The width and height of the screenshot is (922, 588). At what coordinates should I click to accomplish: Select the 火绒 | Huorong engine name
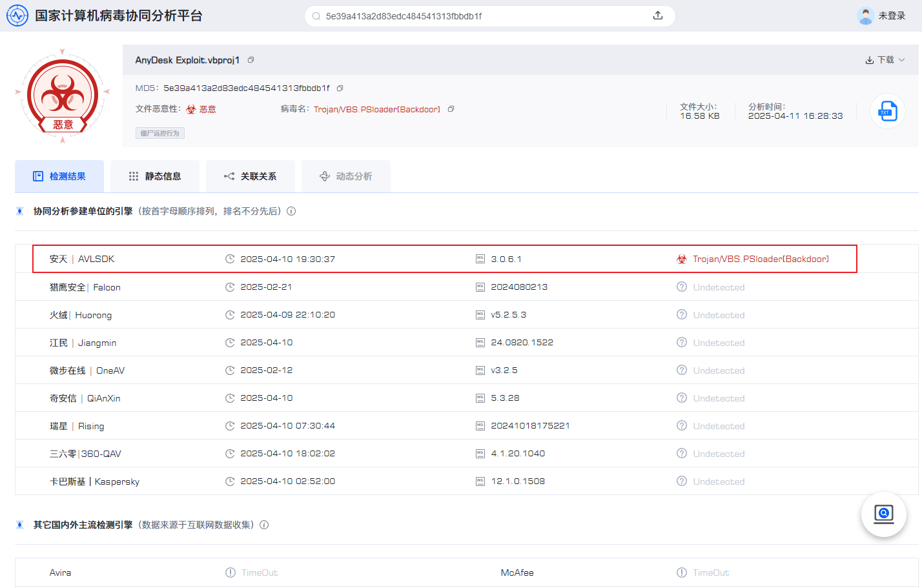(x=81, y=315)
